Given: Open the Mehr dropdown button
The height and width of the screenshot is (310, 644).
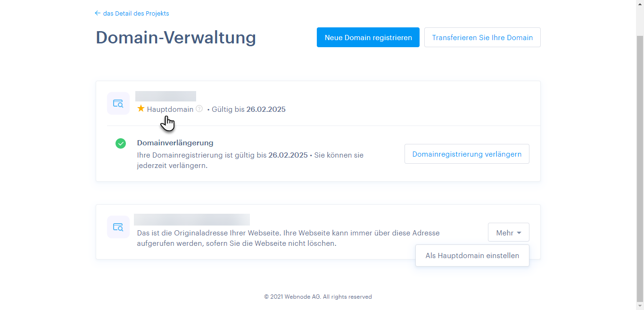Looking at the screenshot, I should (508, 233).
